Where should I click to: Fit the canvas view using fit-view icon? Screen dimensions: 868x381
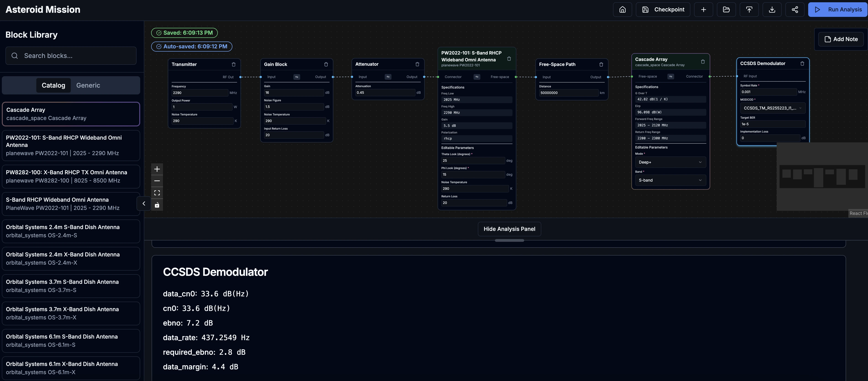tap(157, 192)
